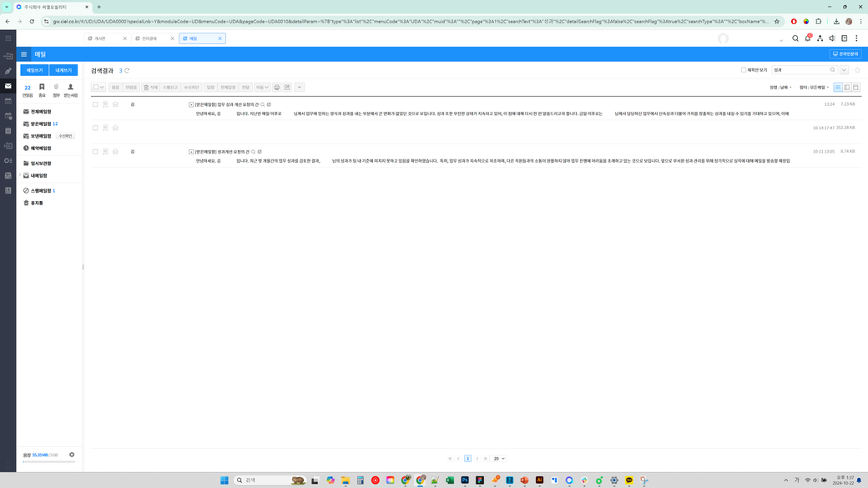This screenshot has height=488, width=868.
Task: Click the search text field containing 성과
Action: 800,70
